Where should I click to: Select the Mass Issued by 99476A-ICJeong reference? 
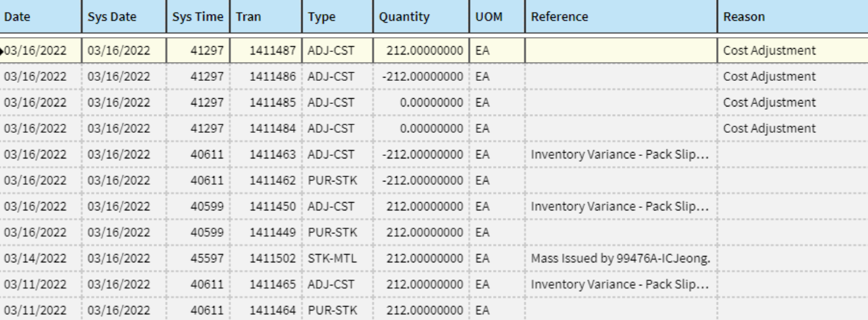click(621, 258)
